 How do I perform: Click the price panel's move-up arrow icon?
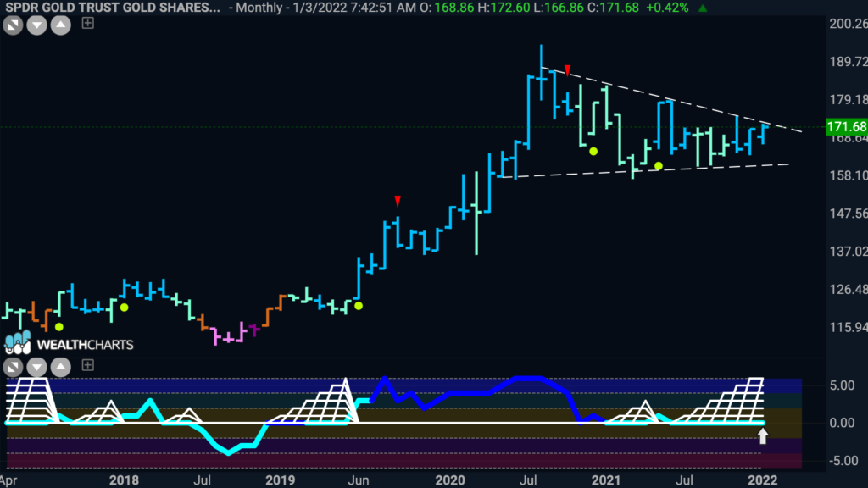61,25
